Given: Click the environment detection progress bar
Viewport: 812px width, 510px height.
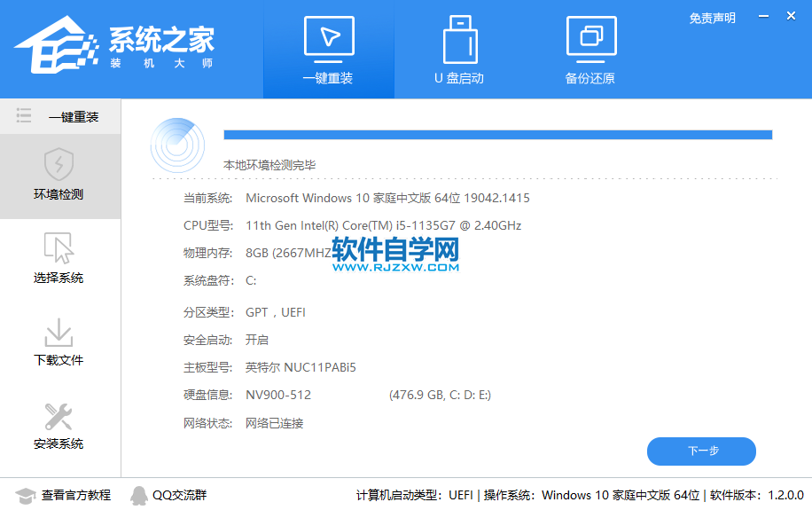Looking at the screenshot, I should pos(497,135).
